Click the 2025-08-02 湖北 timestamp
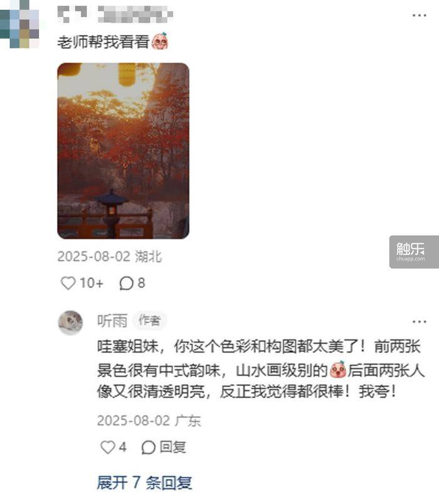The height and width of the screenshot is (504, 439). click(110, 257)
